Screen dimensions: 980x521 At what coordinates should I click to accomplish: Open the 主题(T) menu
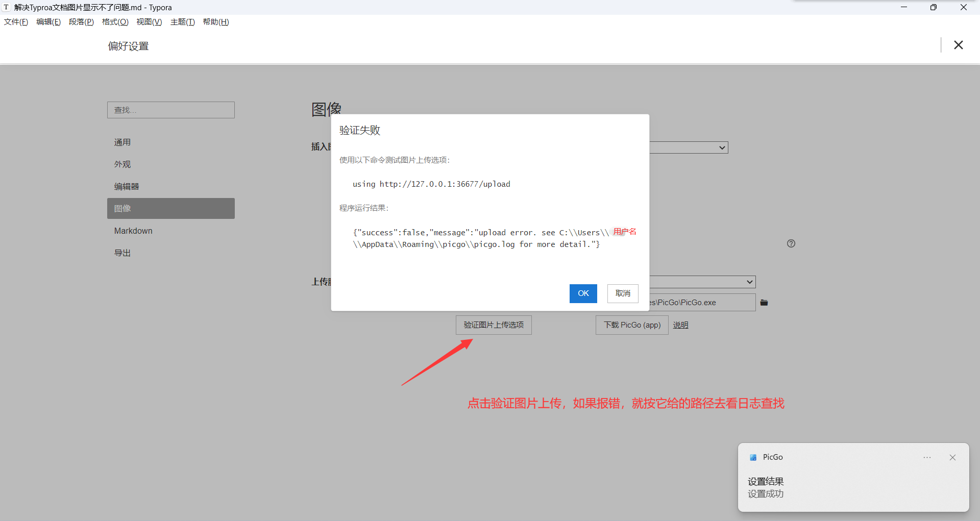pyautogui.click(x=183, y=22)
